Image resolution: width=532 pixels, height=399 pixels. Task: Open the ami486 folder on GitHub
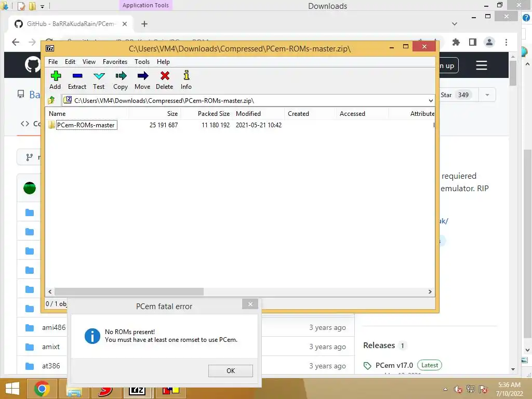tap(54, 327)
